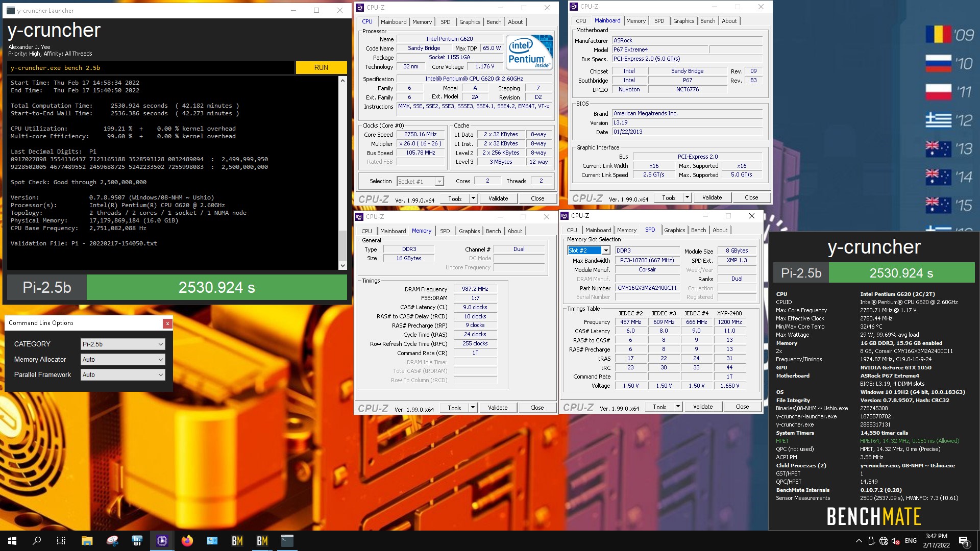Expand Tools arrow in SPD window
Image resolution: width=980 pixels, height=551 pixels.
coord(678,407)
